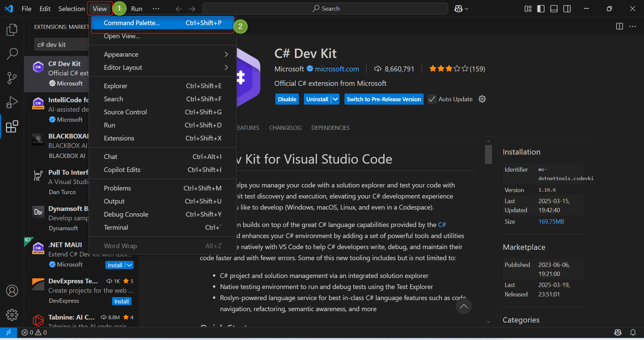Select Problems in View menu
Screen dimensions: 644x340
tap(163, 188)
